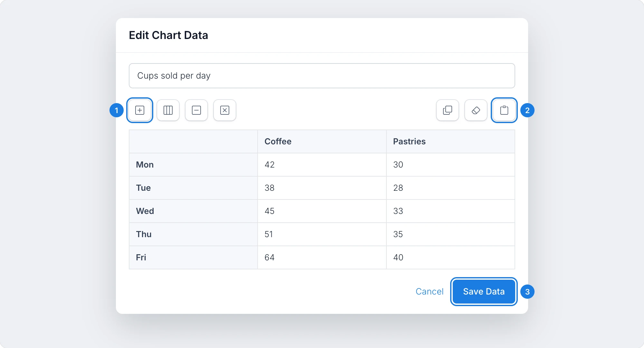
Task: Click the remove row minus icon
Action: tap(196, 110)
